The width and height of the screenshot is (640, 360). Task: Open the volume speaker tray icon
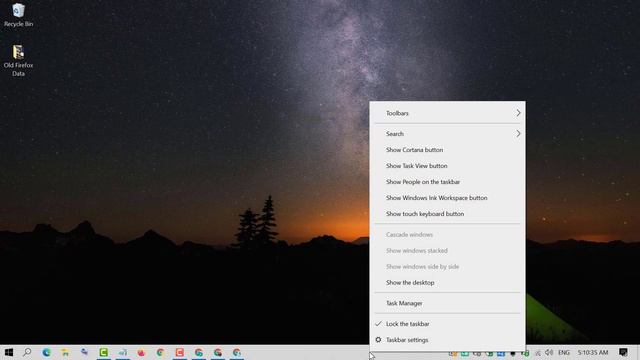[x=549, y=352]
